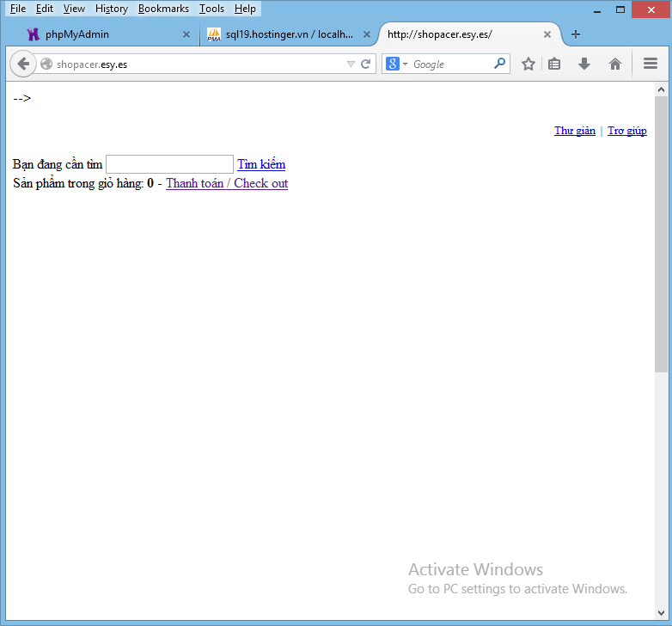Reload the page with the refresh icon

click(x=366, y=64)
